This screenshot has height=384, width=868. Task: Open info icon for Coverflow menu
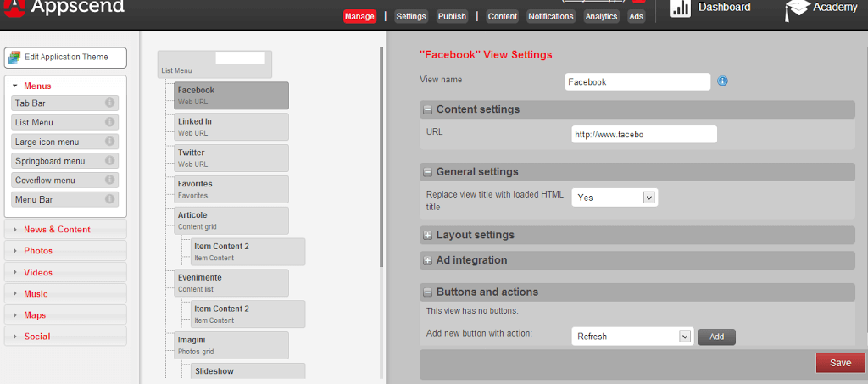pyautogui.click(x=109, y=180)
